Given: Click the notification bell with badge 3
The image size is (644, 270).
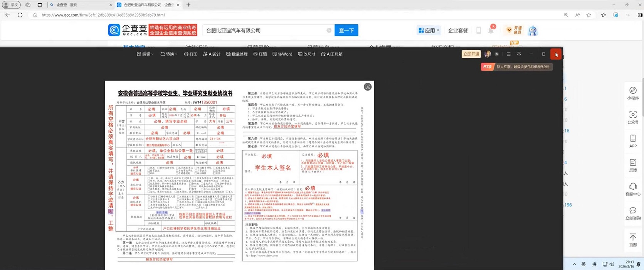Looking at the screenshot, I should [491, 30].
